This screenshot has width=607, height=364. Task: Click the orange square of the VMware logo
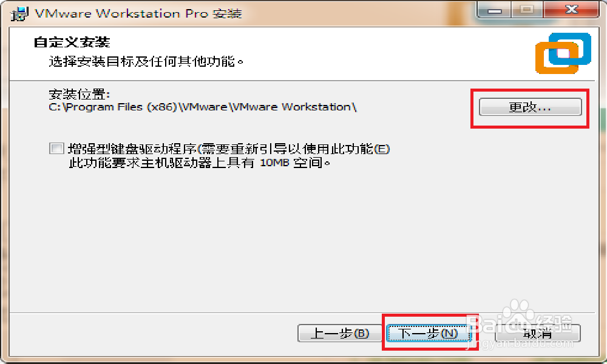(557, 58)
